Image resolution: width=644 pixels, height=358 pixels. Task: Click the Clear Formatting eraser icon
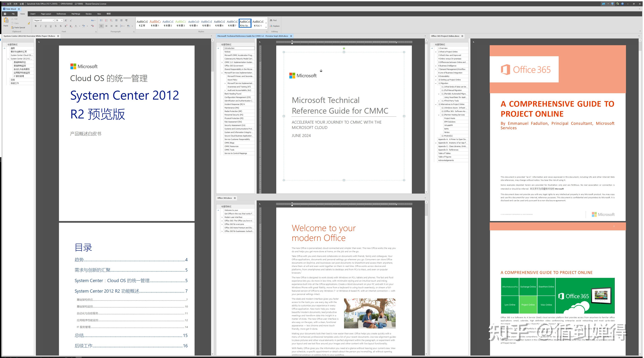(x=92, y=26)
